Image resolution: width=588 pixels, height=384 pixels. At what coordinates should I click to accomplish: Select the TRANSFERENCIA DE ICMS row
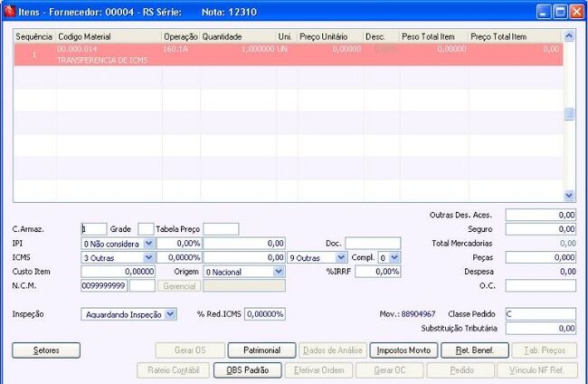pos(289,55)
